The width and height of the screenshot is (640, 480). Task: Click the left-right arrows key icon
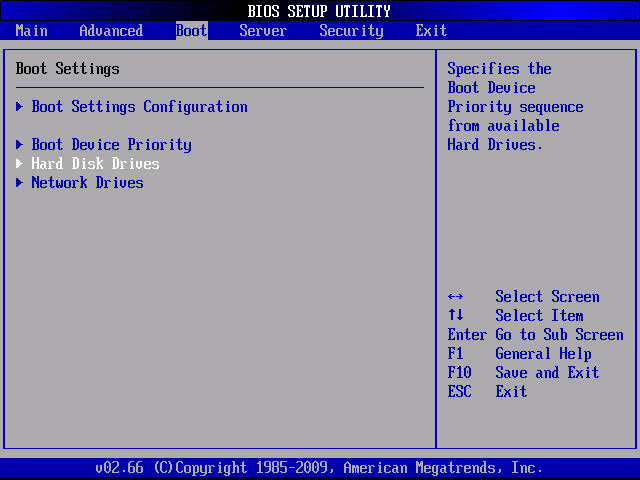click(x=456, y=297)
